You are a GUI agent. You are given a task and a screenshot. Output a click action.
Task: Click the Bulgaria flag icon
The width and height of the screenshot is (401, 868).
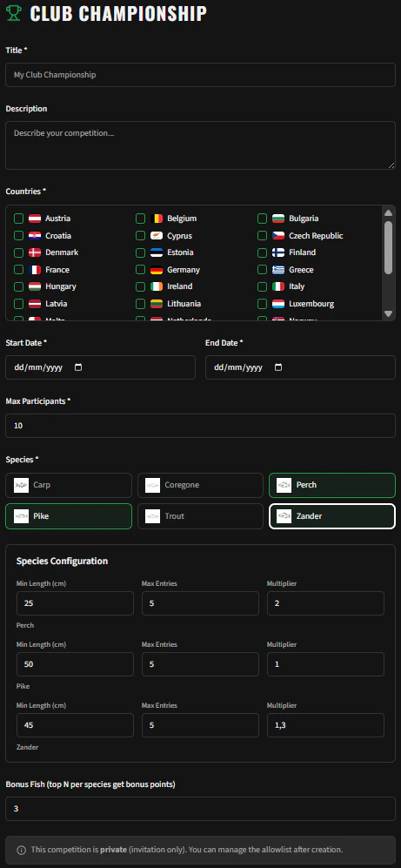pos(278,219)
